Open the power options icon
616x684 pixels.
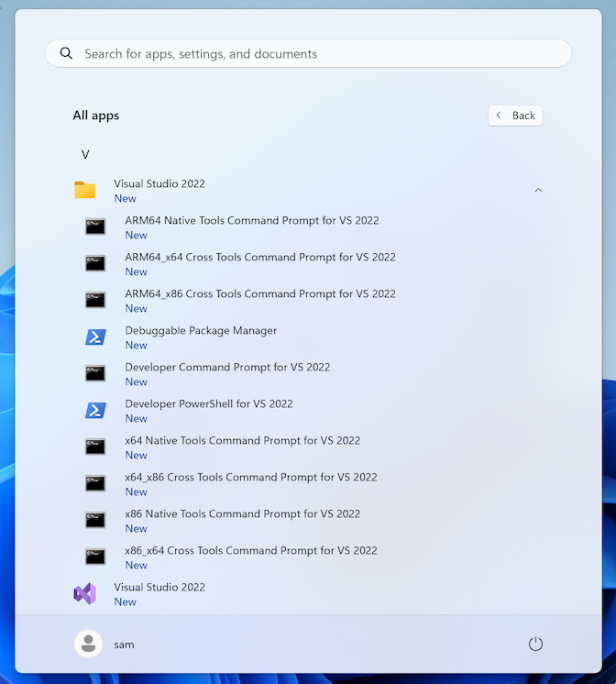coord(535,644)
